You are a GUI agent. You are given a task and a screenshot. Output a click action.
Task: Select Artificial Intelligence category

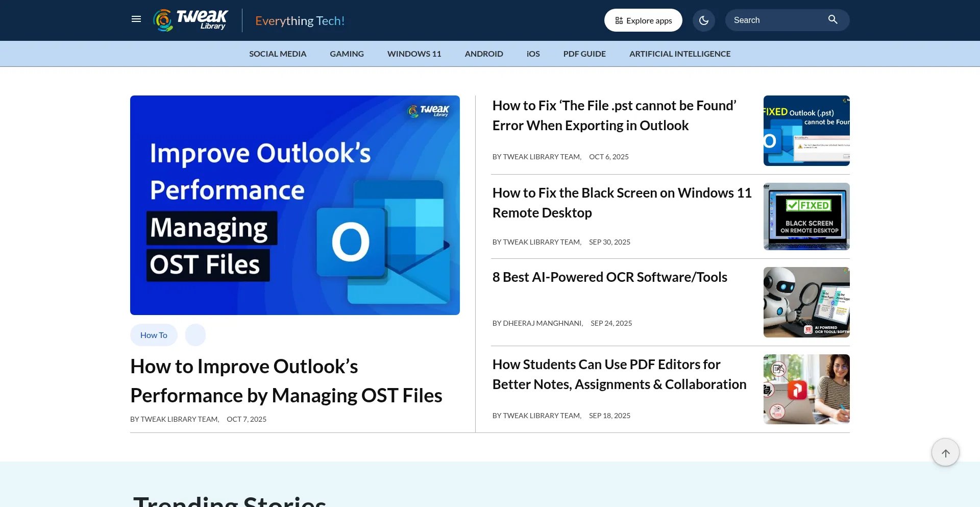[x=679, y=54]
